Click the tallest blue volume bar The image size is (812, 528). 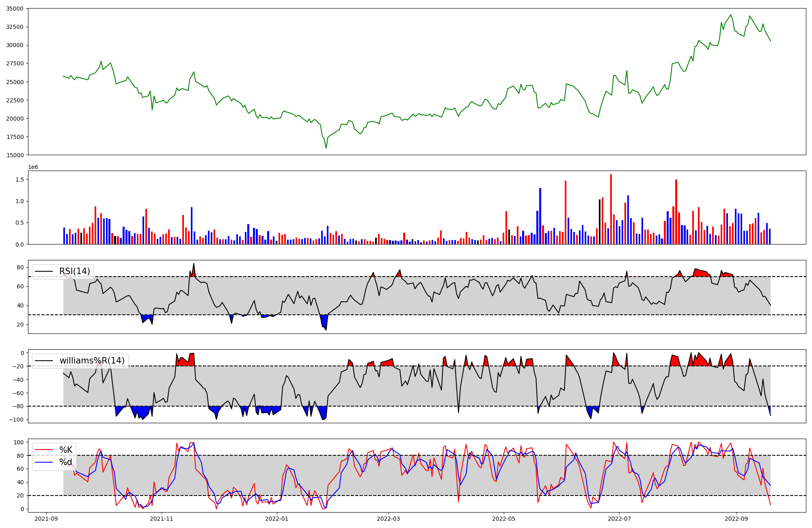tap(540, 216)
